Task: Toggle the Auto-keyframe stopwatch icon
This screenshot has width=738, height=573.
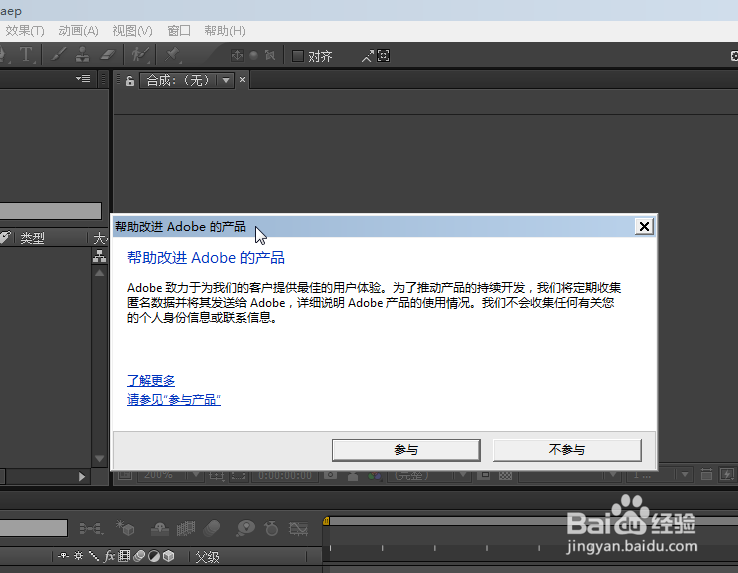Action: pyautogui.click(x=271, y=528)
